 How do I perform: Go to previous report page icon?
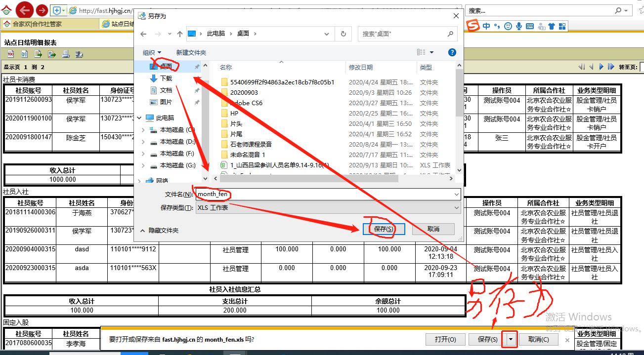[x=591, y=67]
